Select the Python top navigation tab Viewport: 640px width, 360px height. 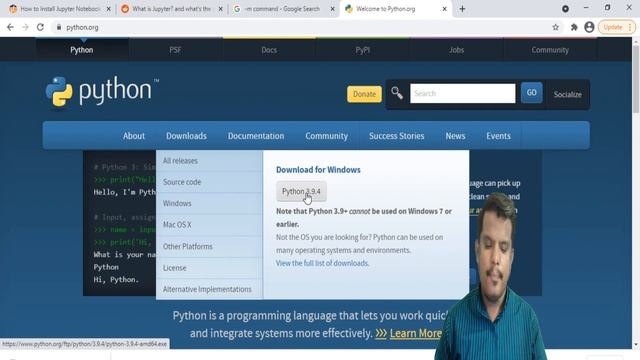click(82, 50)
